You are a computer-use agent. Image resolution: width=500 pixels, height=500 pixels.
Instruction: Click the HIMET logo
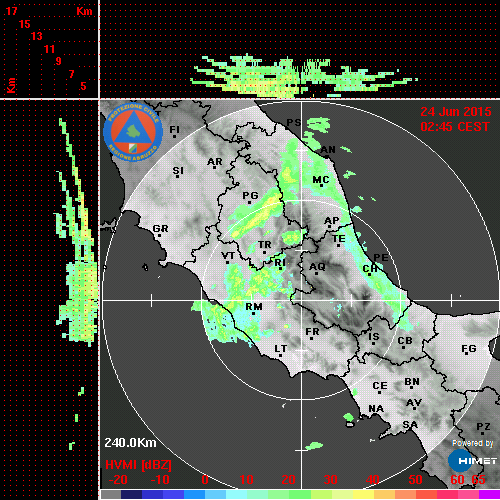pyautogui.click(x=473, y=461)
